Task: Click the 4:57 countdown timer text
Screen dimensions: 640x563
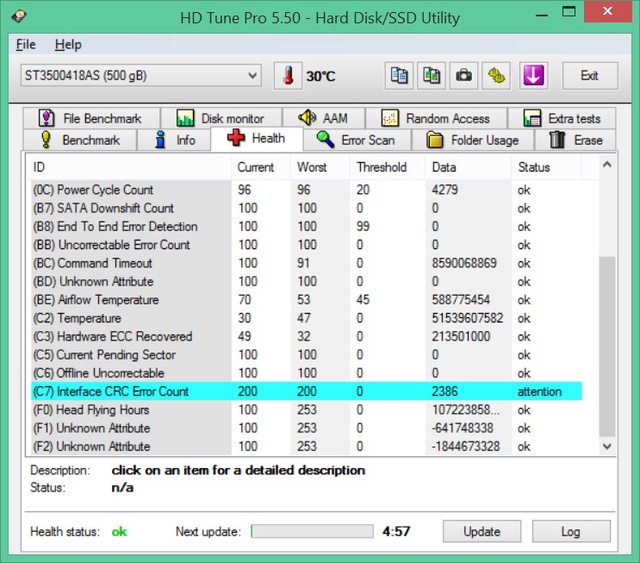Action: pyautogui.click(x=396, y=531)
